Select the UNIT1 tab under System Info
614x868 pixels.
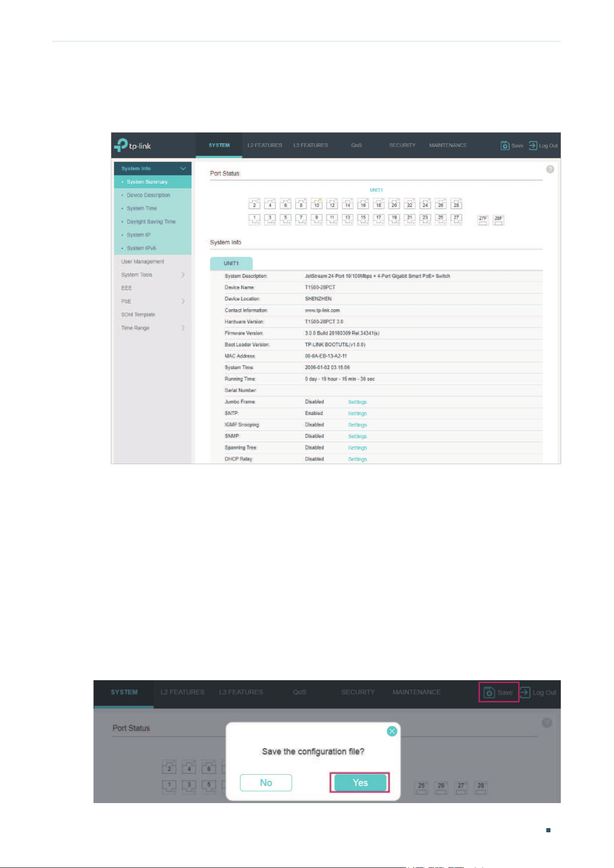tap(231, 263)
